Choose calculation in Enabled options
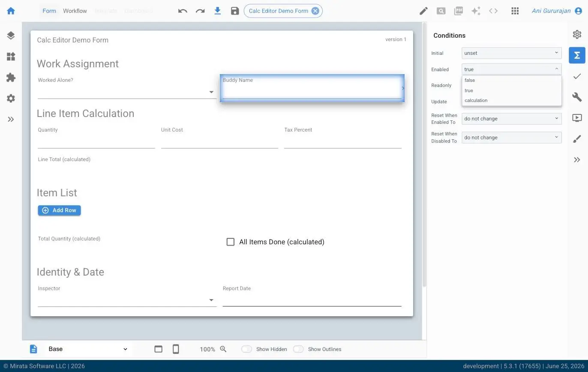 [512, 100]
